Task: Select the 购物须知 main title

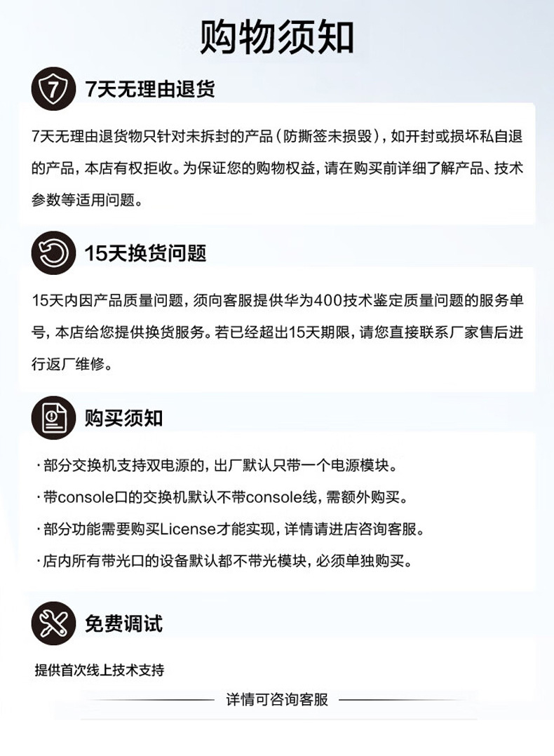Action: coord(277,36)
